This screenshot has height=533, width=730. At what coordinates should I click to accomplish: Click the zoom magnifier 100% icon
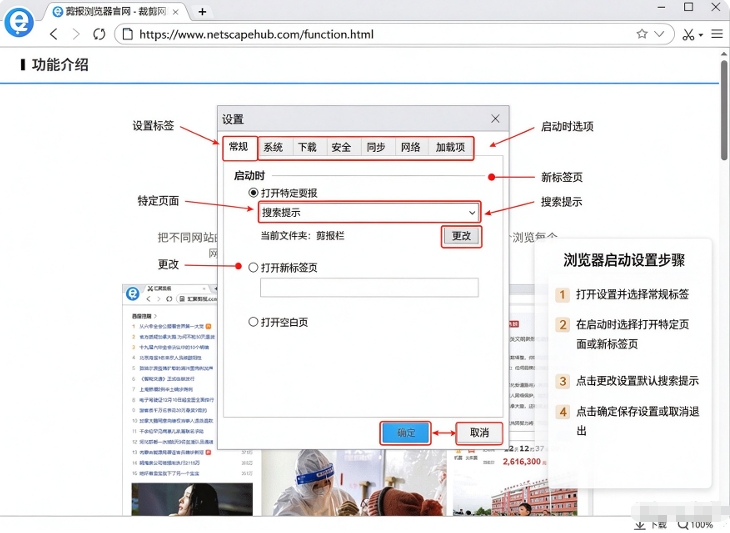click(x=683, y=526)
